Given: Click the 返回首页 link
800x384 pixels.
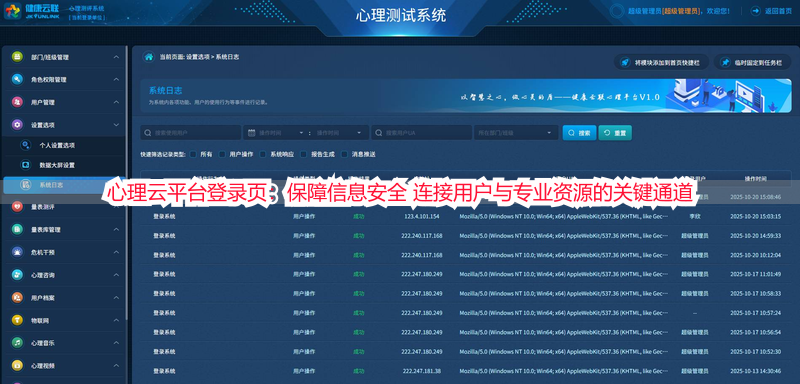Looking at the screenshot, I should tap(771, 11).
